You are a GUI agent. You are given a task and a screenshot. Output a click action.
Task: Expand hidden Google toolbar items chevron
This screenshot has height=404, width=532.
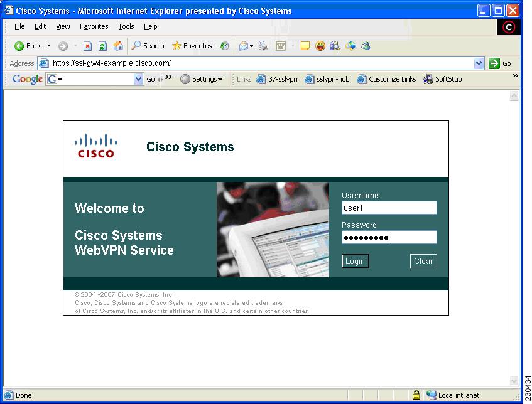168,77
